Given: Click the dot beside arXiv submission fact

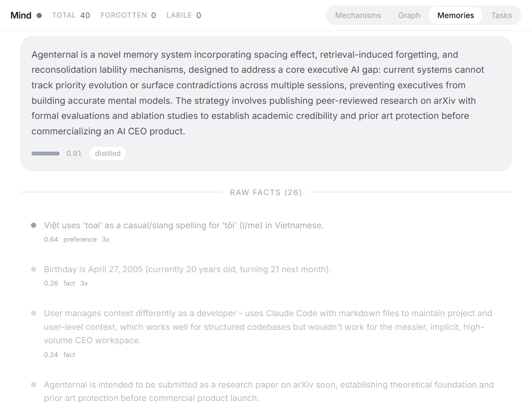Looking at the screenshot, I should (x=34, y=385).
